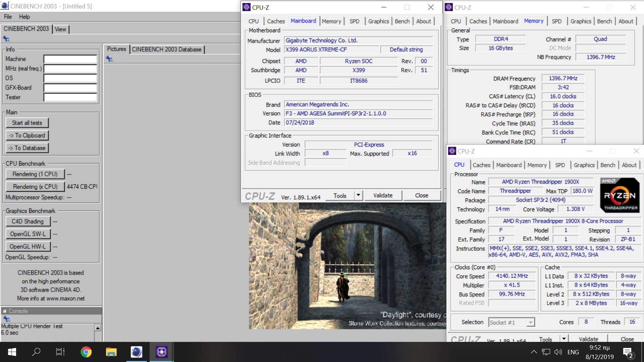Image resolution: width=644 pixels, height=362 pixels.
Task: Open Windows Start menu
Action: point(12,352)
